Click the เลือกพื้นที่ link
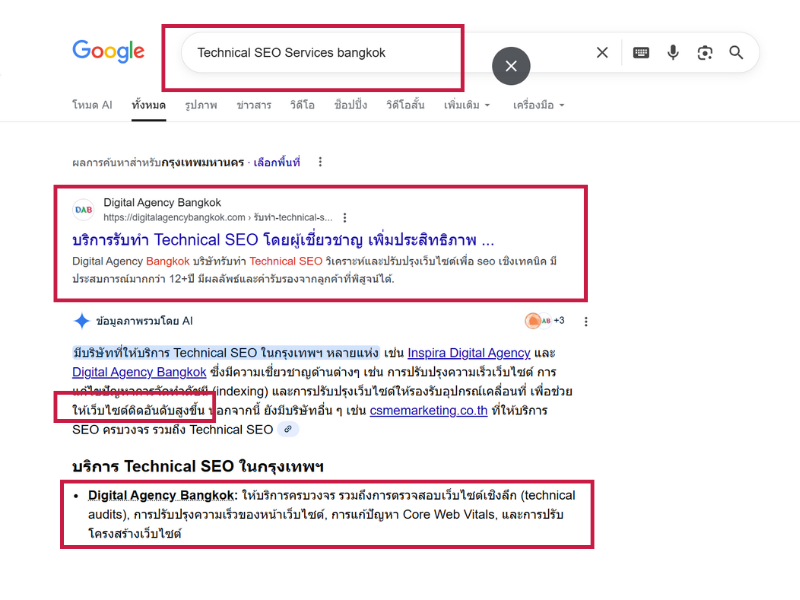800x600 pixels. [277, 162]
